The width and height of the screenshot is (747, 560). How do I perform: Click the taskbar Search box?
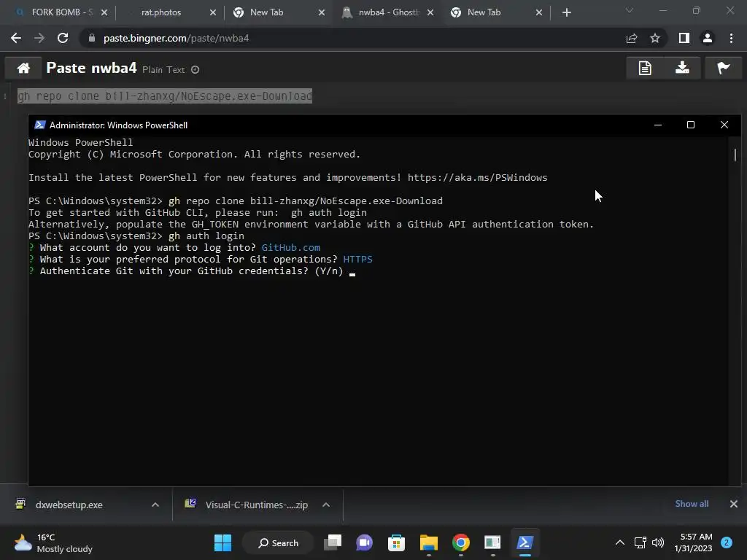pos(278,542)
